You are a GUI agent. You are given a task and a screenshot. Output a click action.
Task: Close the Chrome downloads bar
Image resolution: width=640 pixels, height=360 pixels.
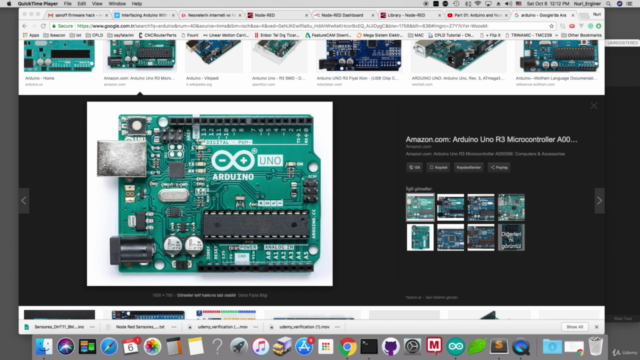pyautogui.click(x=596, y=327)
